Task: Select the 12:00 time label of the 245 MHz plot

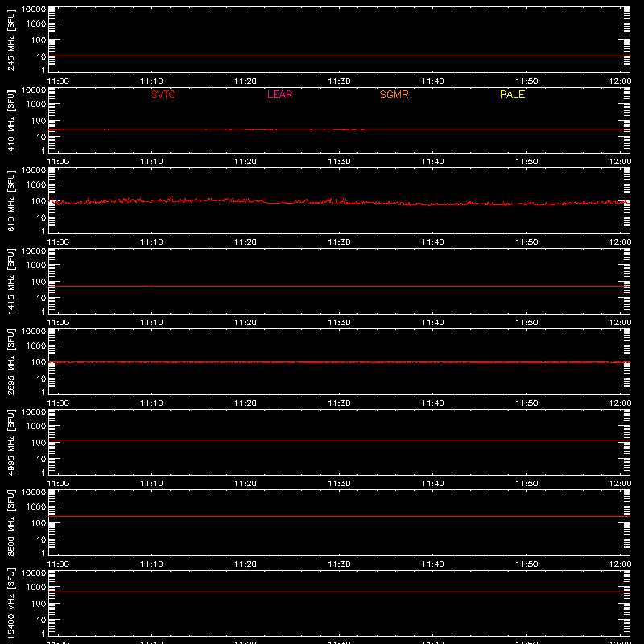Action: click(620, 81)
